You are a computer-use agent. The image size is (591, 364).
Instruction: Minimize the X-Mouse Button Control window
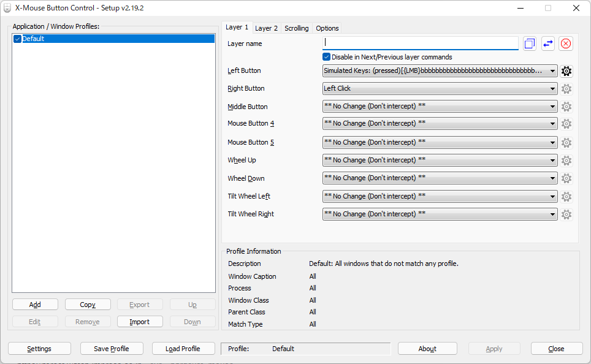[x=520, y=8]
